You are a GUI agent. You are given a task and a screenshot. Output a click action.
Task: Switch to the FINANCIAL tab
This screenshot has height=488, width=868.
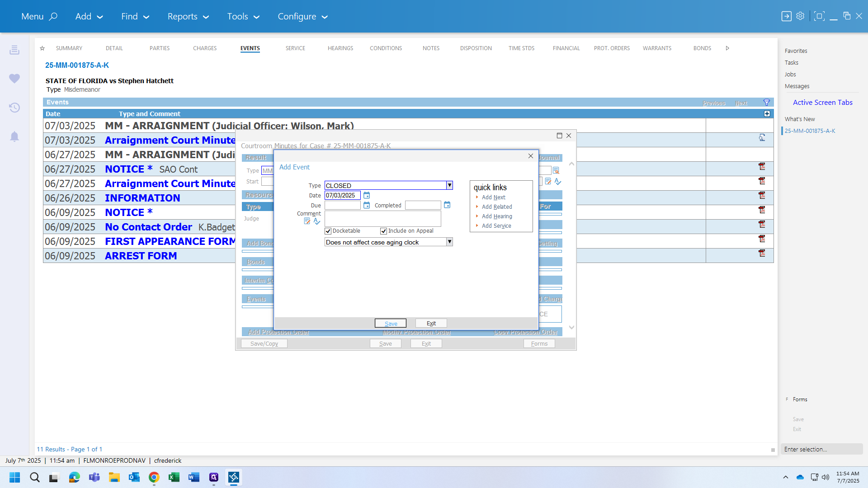click(x=566, y=48)
